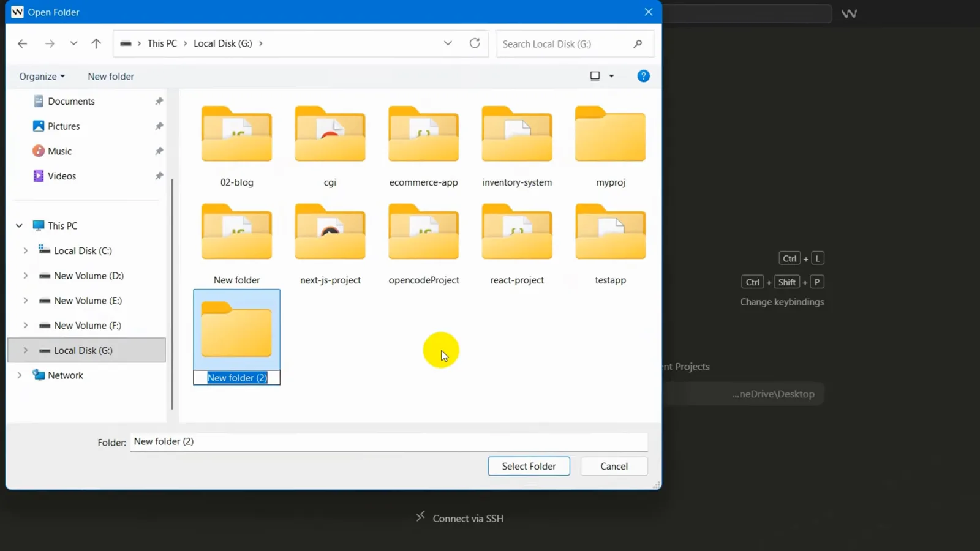Select This PC in navigation pane
The height and width of the screenshot is (551, 980).
(62, 226)
